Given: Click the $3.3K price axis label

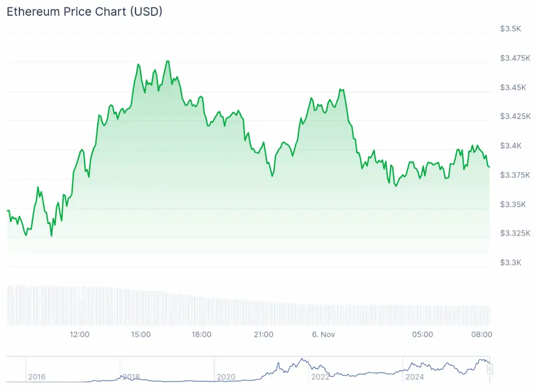Looking at the screenshot, I should (x=510, y=262).
